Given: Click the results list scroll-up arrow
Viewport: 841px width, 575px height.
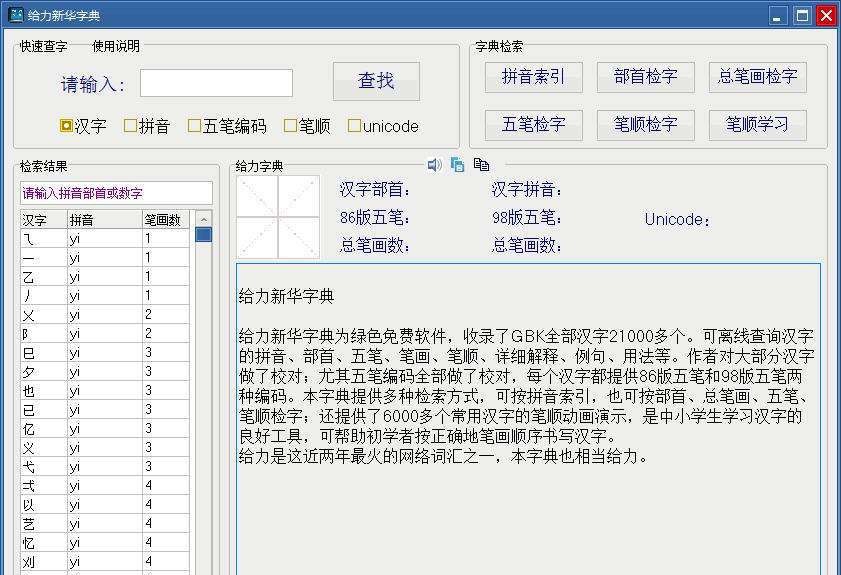Looking at the screenshot, I should point(203,219).
